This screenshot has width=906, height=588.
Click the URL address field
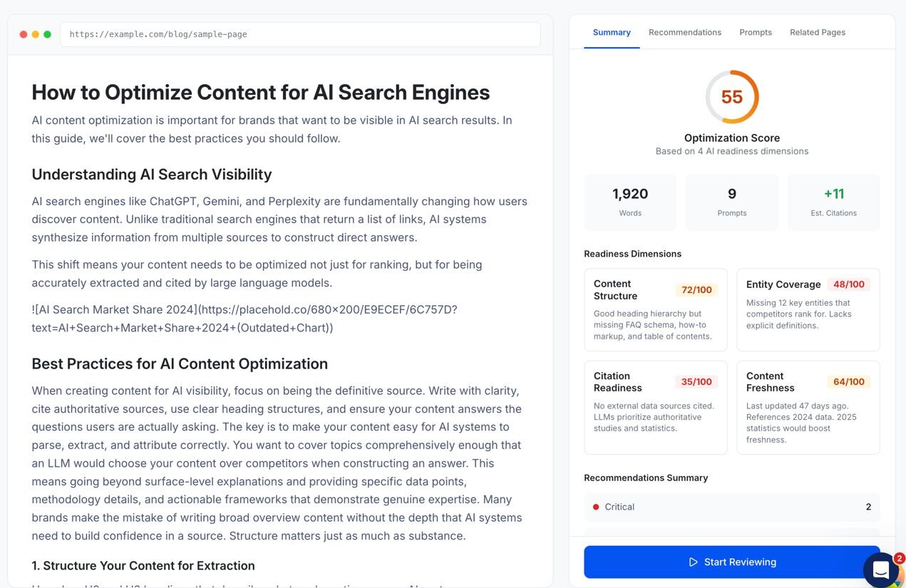[300, 34]
